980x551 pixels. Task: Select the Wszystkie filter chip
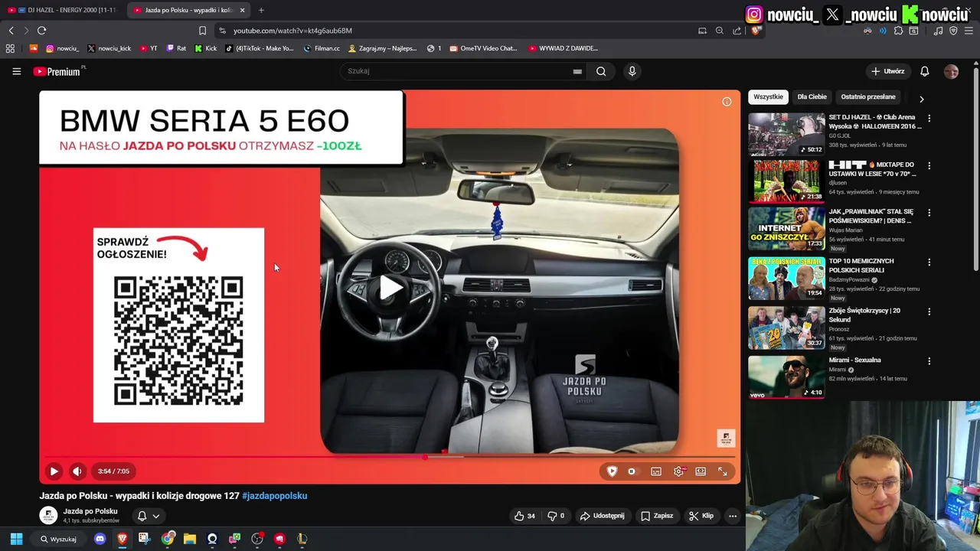pyautogui.click(x=768, y=97)
